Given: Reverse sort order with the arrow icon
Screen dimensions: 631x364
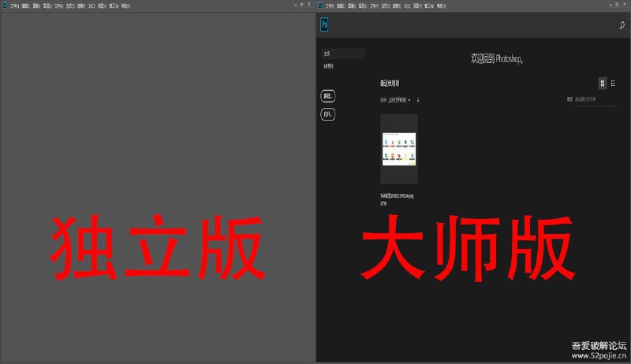Looking at the screenshot, I should point(418,100).
